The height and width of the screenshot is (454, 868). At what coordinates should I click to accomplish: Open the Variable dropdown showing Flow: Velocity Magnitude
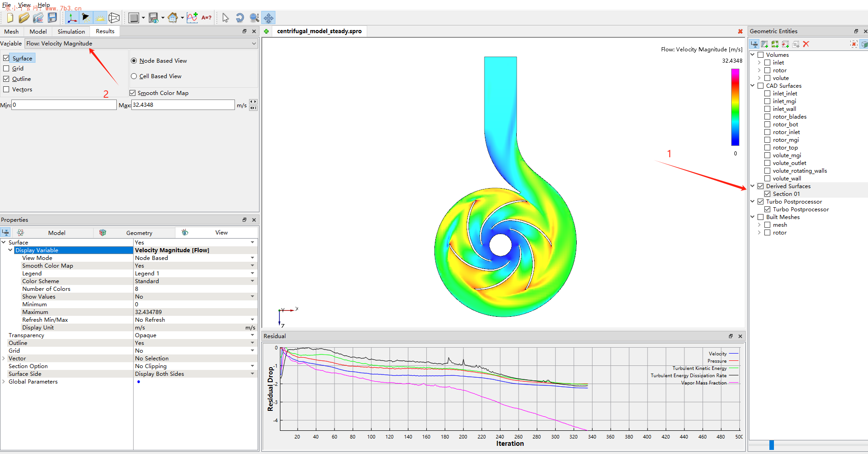point(141,44)
